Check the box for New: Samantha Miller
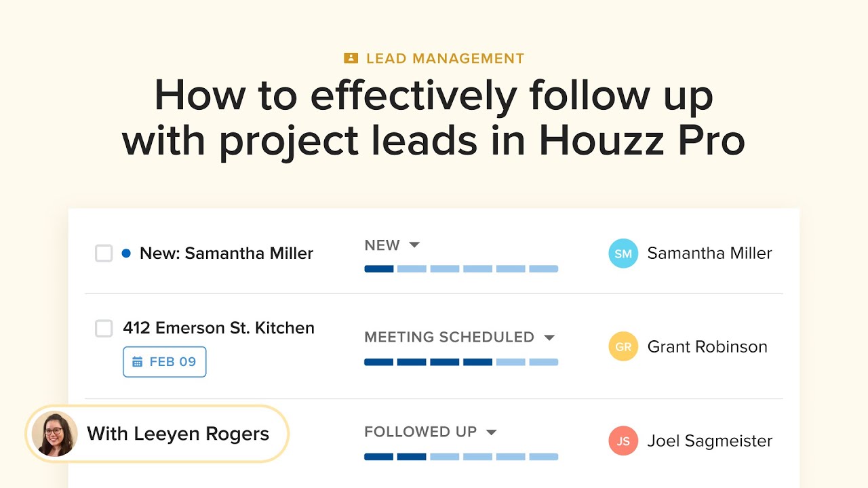 (104, 253)
